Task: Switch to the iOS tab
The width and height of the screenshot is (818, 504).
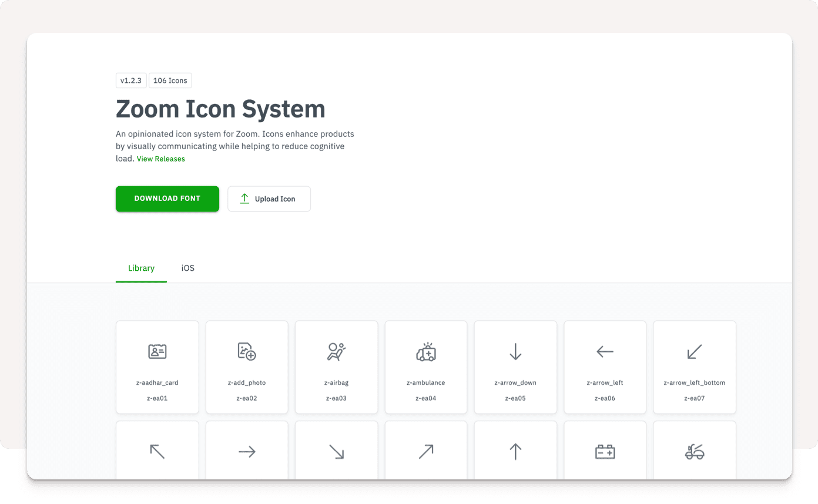Action: (x=188, y=268)
